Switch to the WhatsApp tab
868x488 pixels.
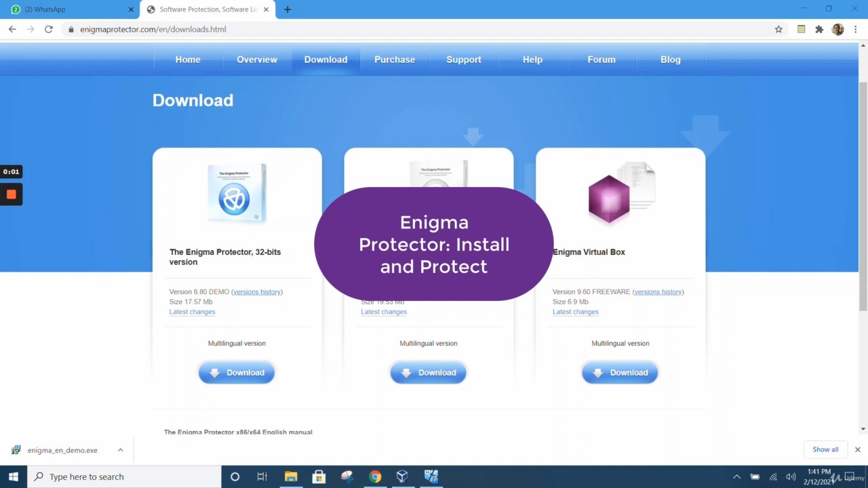click(71, 9)
